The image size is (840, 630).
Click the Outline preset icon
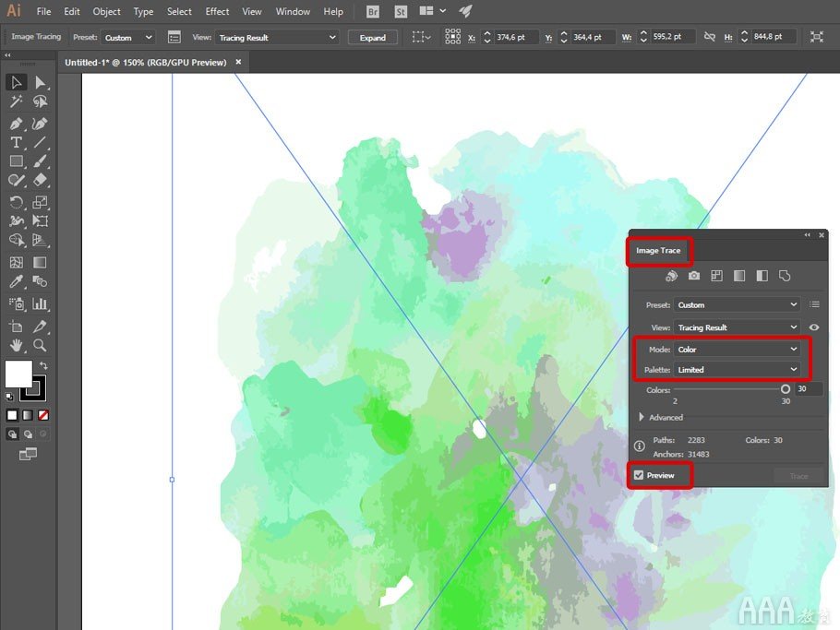785,276
